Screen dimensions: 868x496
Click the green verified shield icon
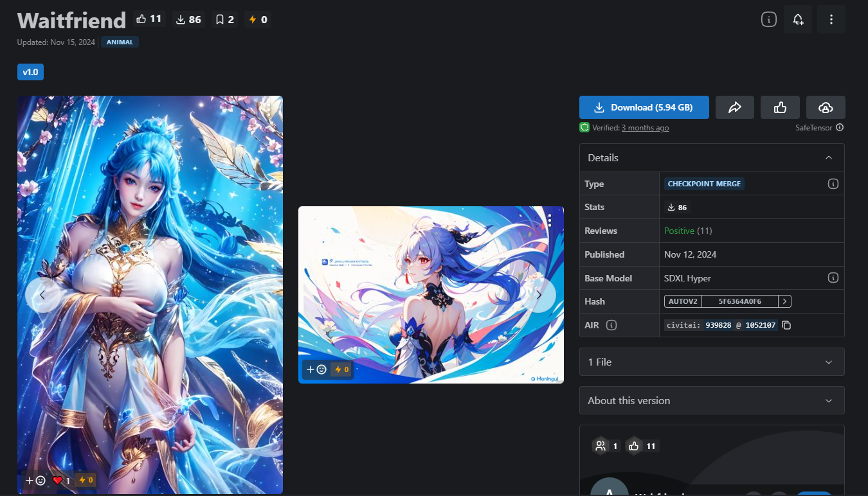point(584,128)
